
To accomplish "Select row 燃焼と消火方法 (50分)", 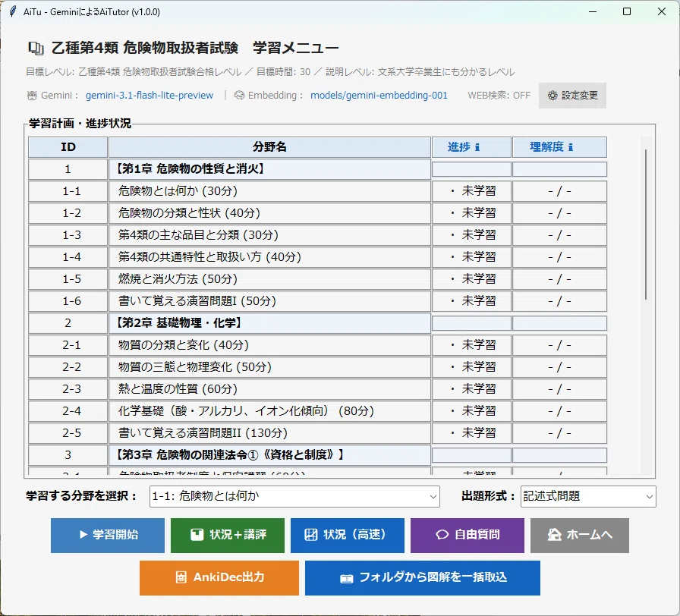I will [269, 279].
